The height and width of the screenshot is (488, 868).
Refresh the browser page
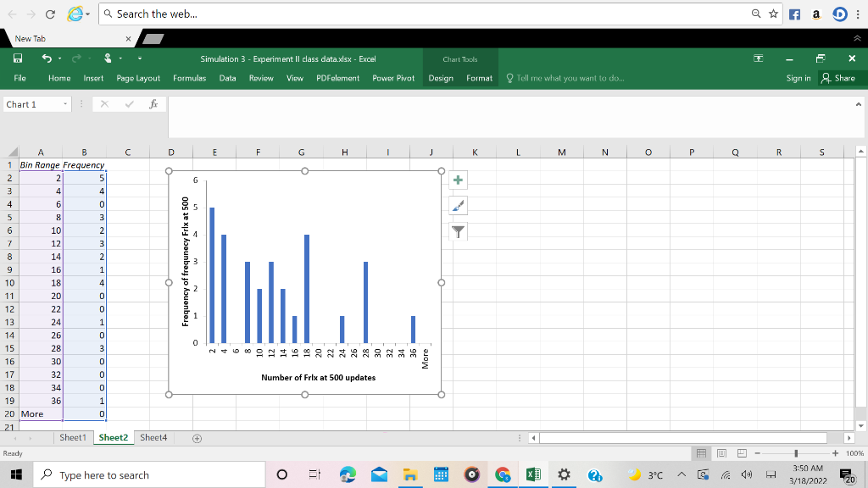coord(50,14)
